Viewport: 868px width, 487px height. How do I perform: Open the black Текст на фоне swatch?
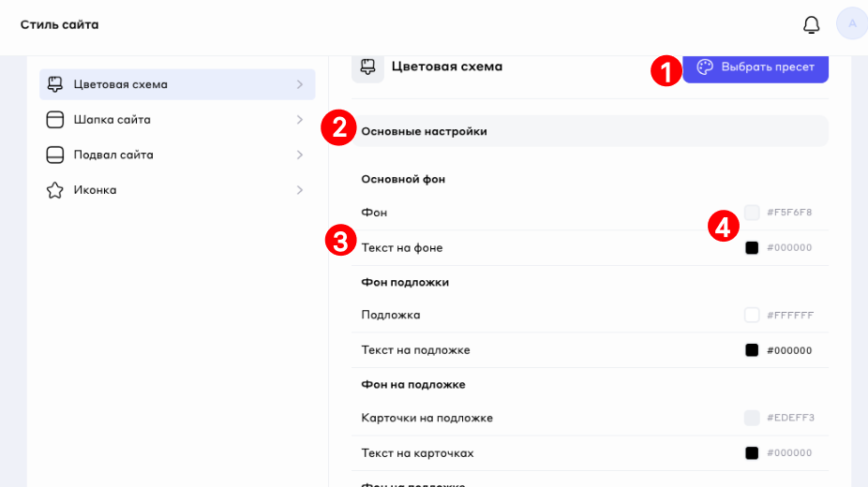[x=752, y=248]
